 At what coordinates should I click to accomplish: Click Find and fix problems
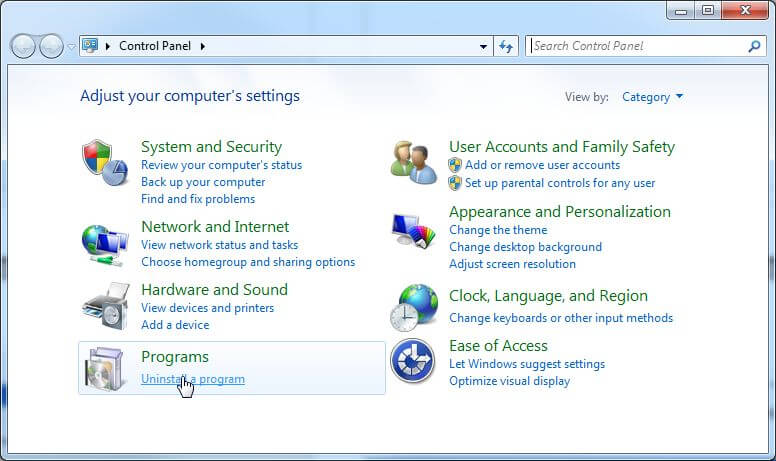click(198, 199)
